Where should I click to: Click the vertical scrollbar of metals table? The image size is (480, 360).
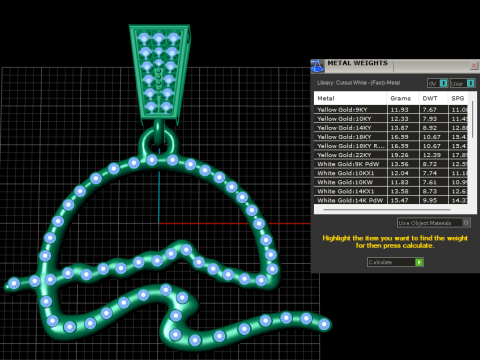tap(472, 120)
